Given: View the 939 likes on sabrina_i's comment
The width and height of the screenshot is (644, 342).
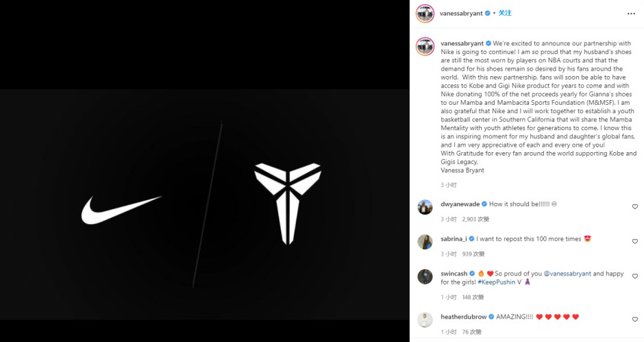Looking at the screenshot, I should click(x=474, y=254).
